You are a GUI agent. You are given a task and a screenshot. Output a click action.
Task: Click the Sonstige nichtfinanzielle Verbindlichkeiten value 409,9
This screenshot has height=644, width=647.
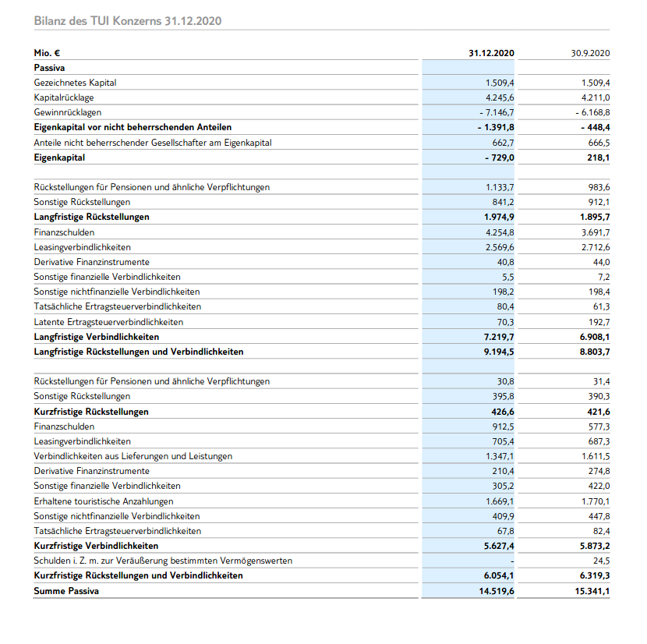pyautogui.click(x=503, y=516)
